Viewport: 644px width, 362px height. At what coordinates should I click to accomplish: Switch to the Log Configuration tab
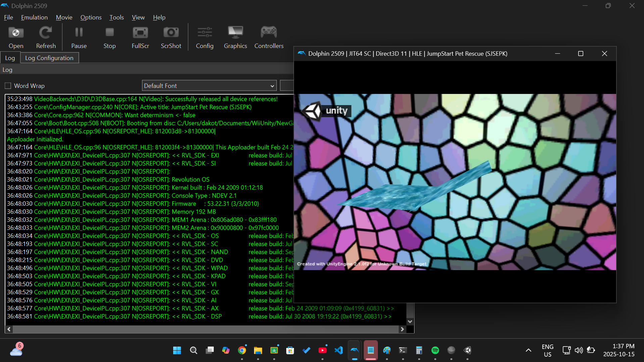[x=49, y=58]
